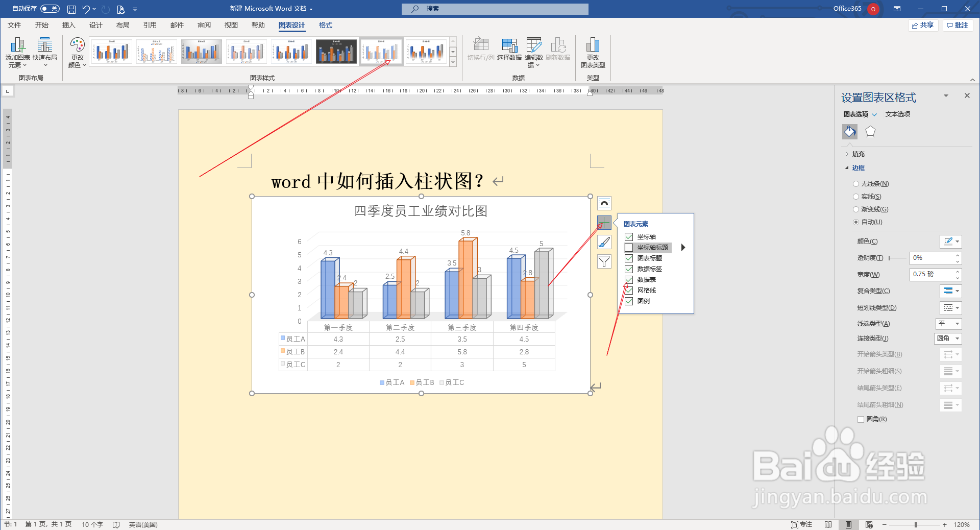The height and width of the screenshot is (530, 980).
Task: Click the 共享 button
Action: [922, 25]
